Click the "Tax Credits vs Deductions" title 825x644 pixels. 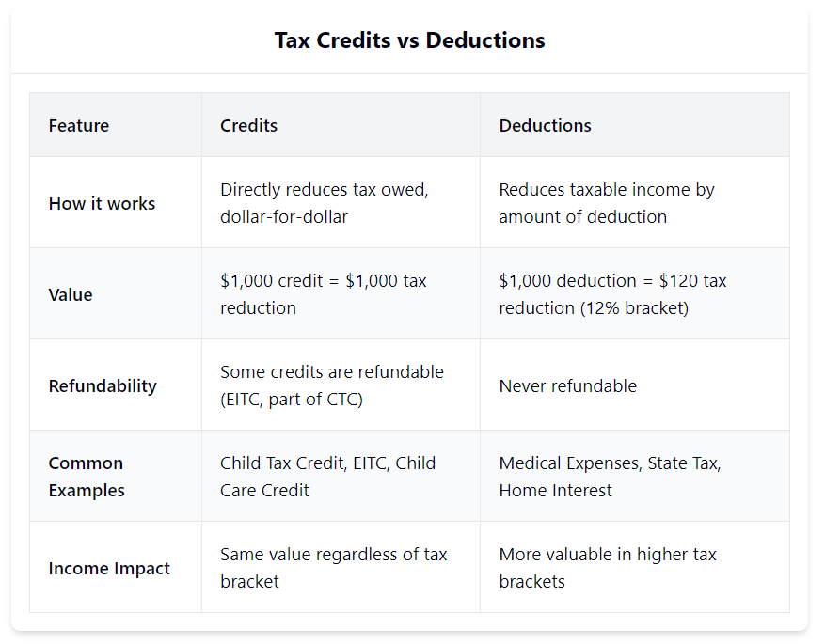409,40
